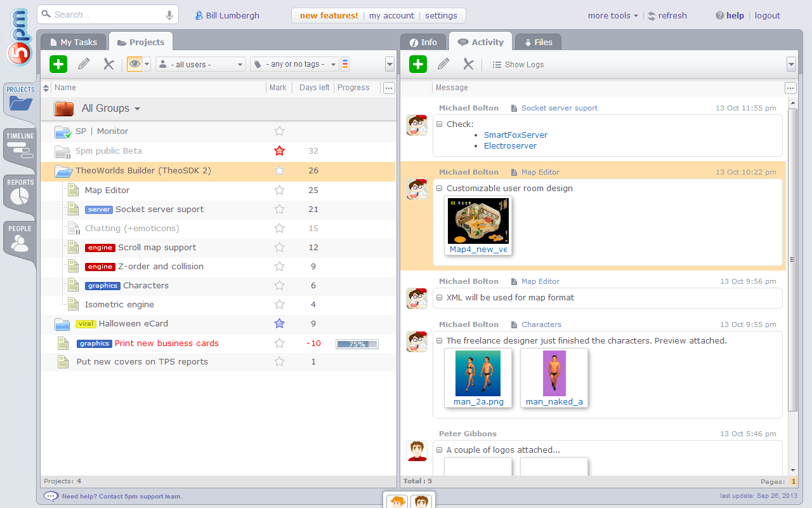This screenshot has height=508, width=812.
Task: Open the Reports sidebar section
Action: click(20, 192)
